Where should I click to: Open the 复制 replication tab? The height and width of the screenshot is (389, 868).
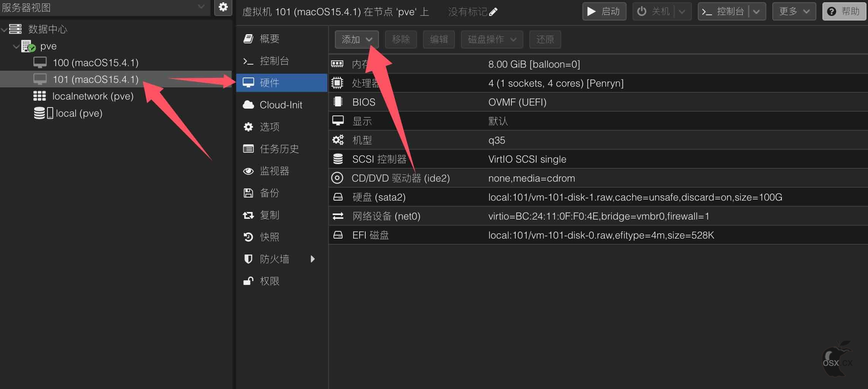coord(282,215)
